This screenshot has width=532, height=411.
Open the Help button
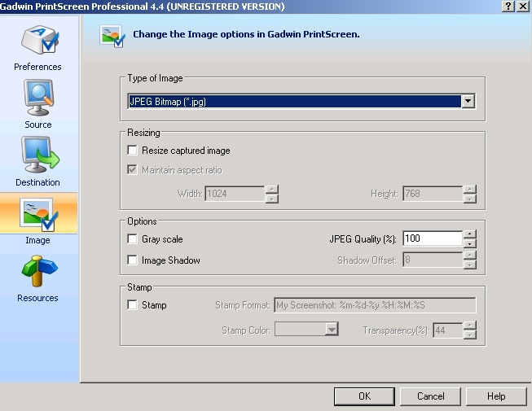[x=496, y=396]
